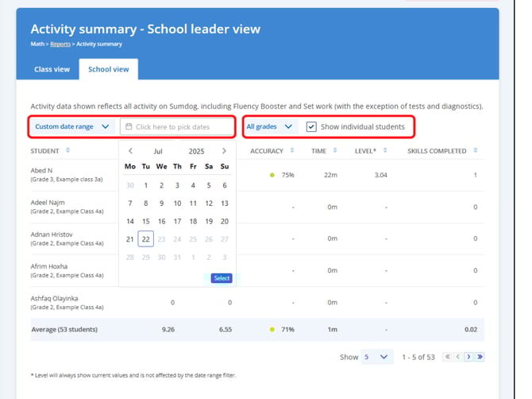
Task: Go to next month in calendar
Action: tap(224, 151)
